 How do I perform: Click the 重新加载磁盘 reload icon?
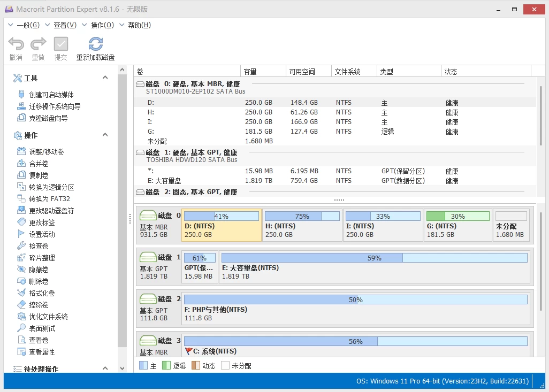coord(95,44)
